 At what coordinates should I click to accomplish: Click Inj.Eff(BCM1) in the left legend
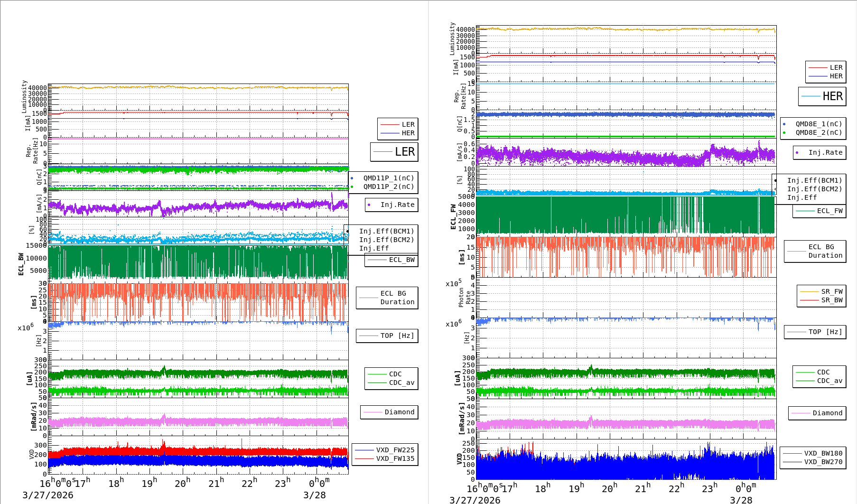click(x=386, y=231)
